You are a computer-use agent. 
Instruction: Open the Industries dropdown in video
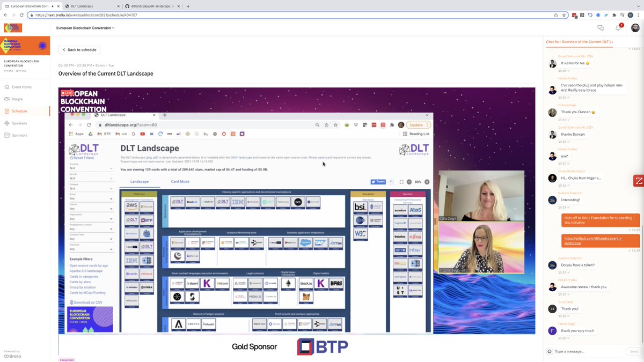pyautogui.click(x=91, y=249)
